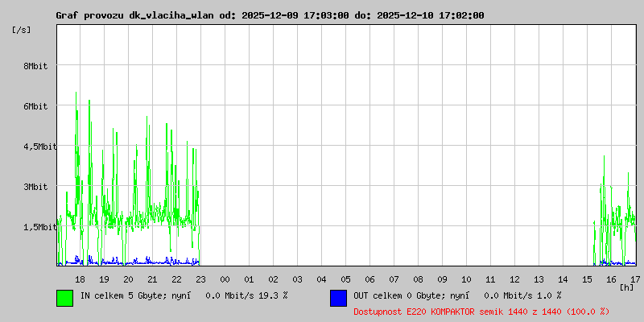This screenshot has height=322, width=644.
Task: Select the 1,5Mbit y-axis label
Action: pos(40,227)
